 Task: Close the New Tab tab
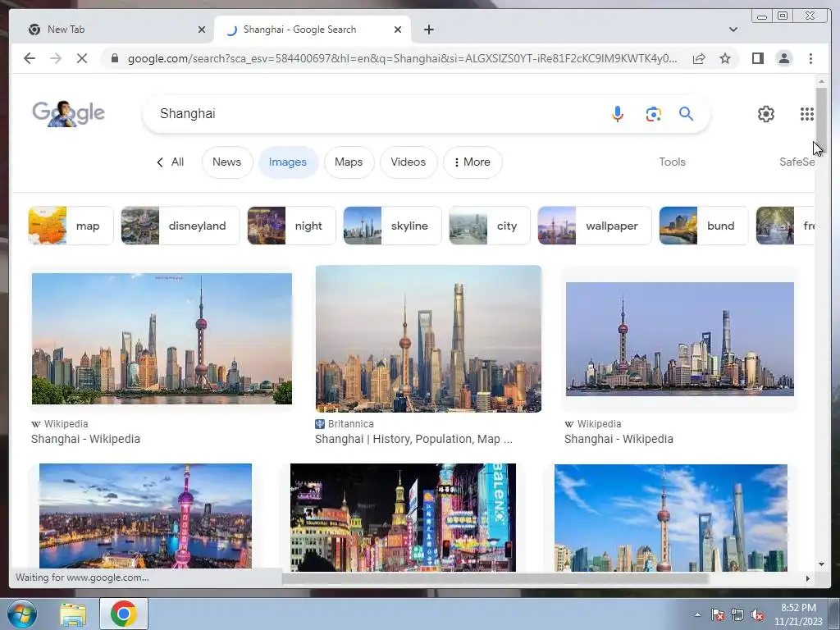(202, 30)
